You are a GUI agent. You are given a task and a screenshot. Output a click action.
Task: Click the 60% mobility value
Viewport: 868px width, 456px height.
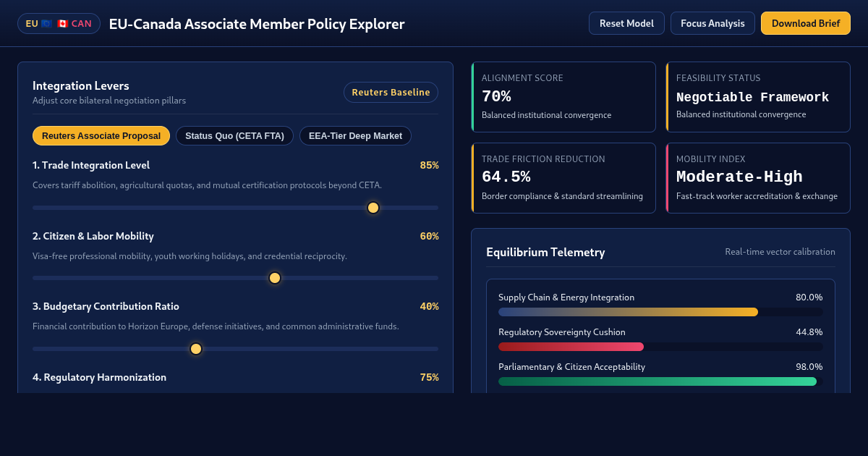click(x=429, y=236)
